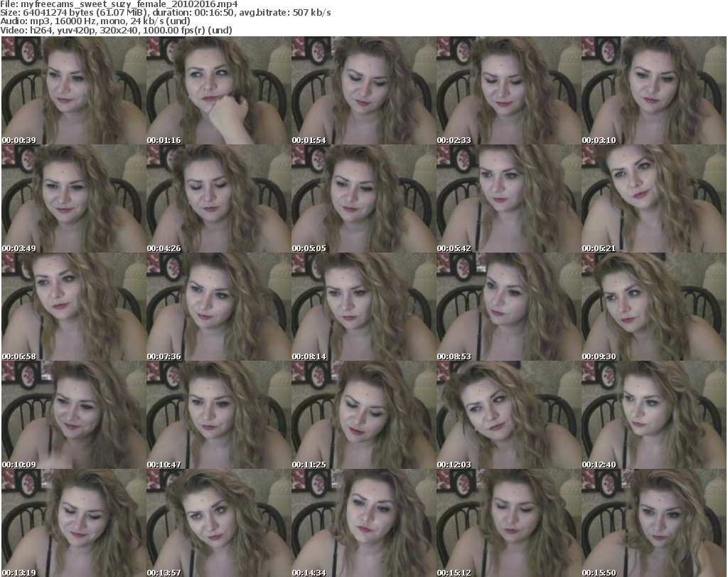Open the thumbnail stamped 00:06:58
The width and height of the screenshot is (728, 577).
[x=74, y=307]
